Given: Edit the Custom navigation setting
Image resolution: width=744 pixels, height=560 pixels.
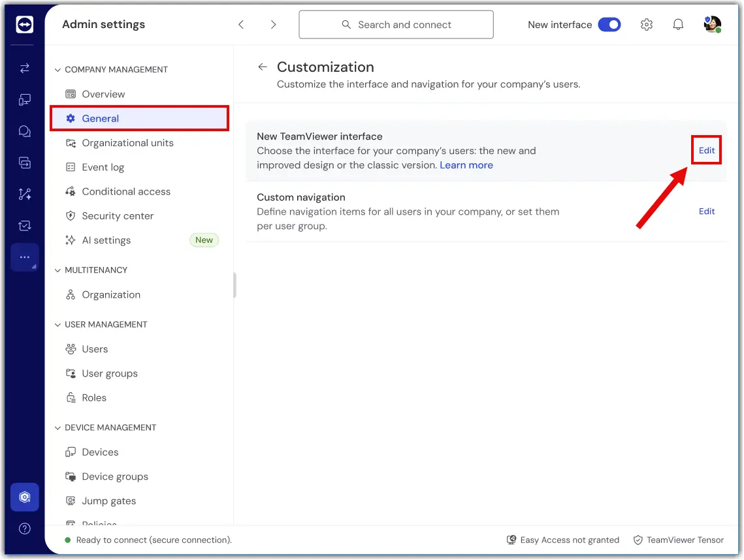Looking at the screenshot, I should 706,211.
